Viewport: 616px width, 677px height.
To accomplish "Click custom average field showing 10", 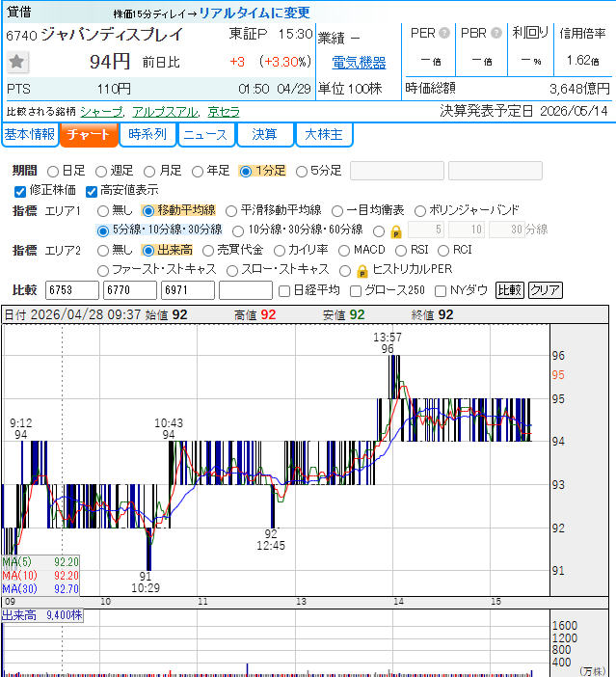I will (x=467, y=230).
